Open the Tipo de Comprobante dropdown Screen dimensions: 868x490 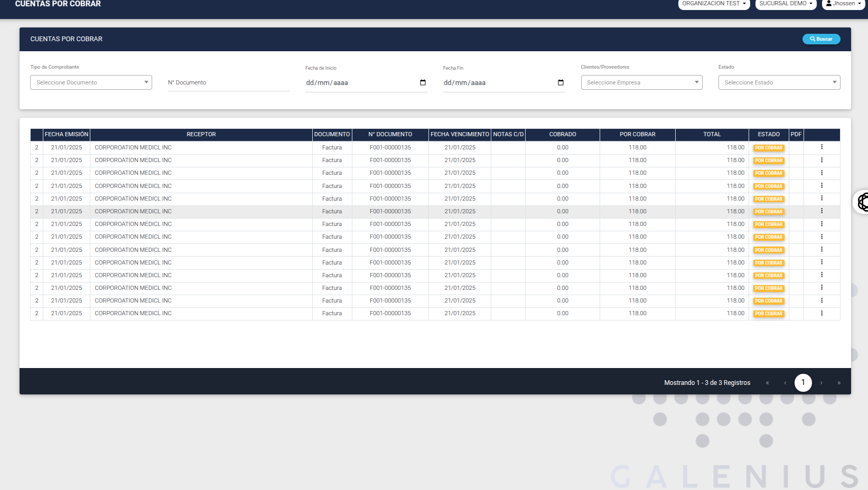click(91, 82)
